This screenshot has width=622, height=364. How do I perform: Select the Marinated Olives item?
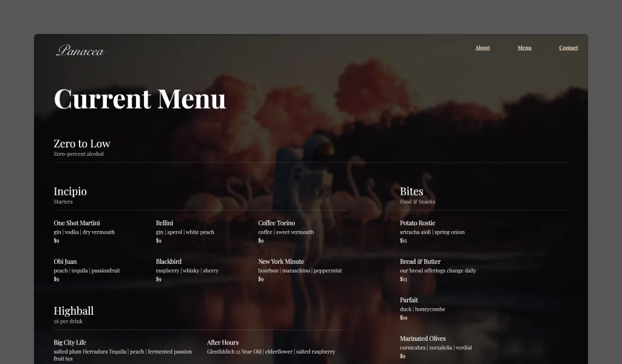(423, 339)
